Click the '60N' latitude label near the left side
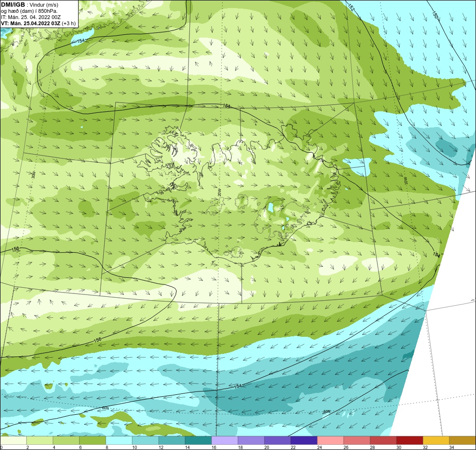This screenshot has width=476, height=450. point(105,408)
